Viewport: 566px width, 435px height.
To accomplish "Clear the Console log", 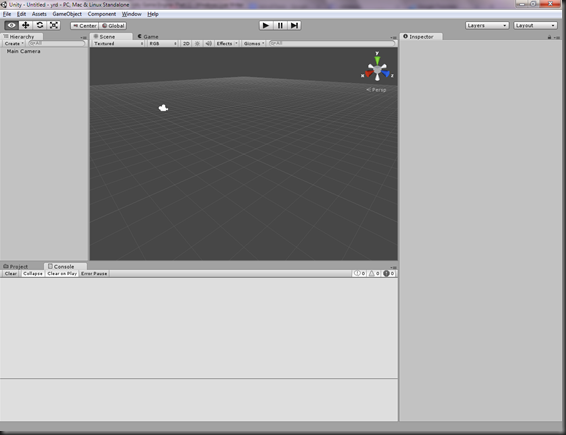I will (x=10, y=274).
